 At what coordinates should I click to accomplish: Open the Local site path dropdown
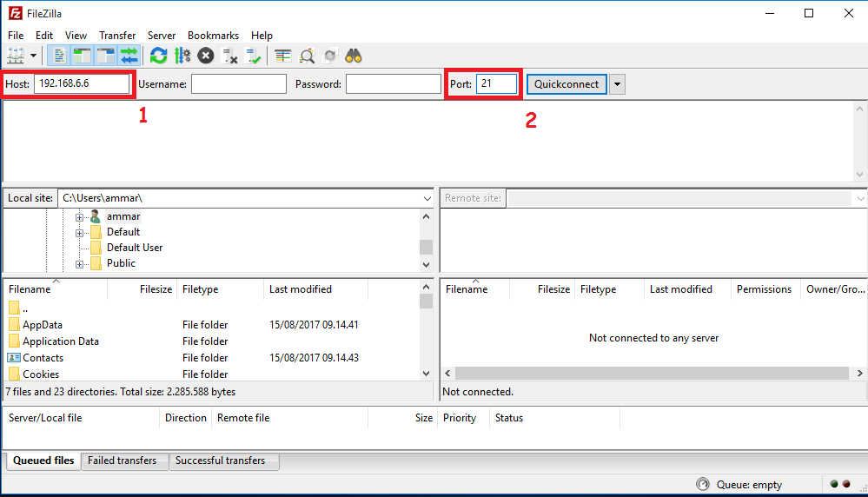click(x=427, y=198)
